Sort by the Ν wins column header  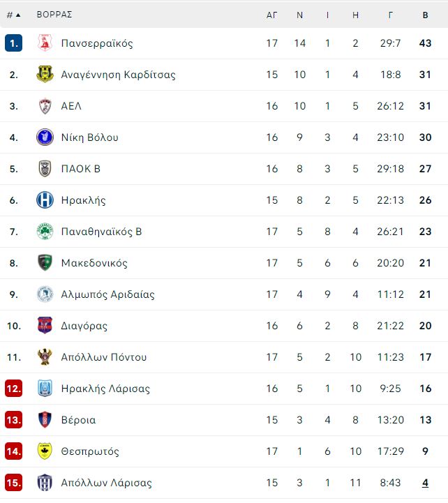pyautogui.click(x=300, y=15)
